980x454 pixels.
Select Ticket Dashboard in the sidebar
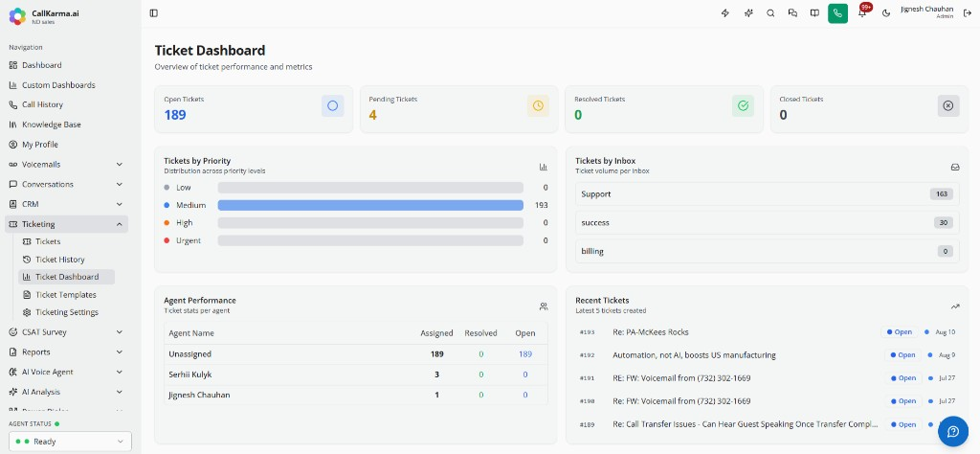point(67,277)
